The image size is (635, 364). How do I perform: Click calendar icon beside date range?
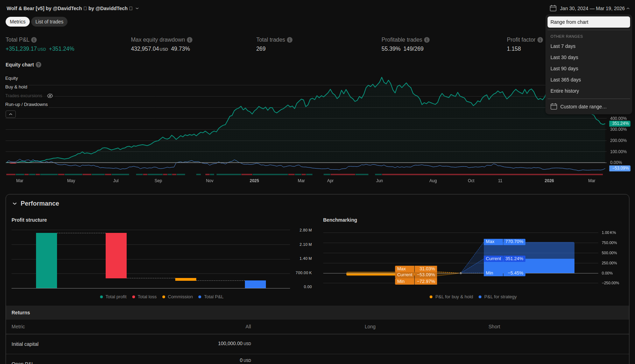[x=553, y=8]
